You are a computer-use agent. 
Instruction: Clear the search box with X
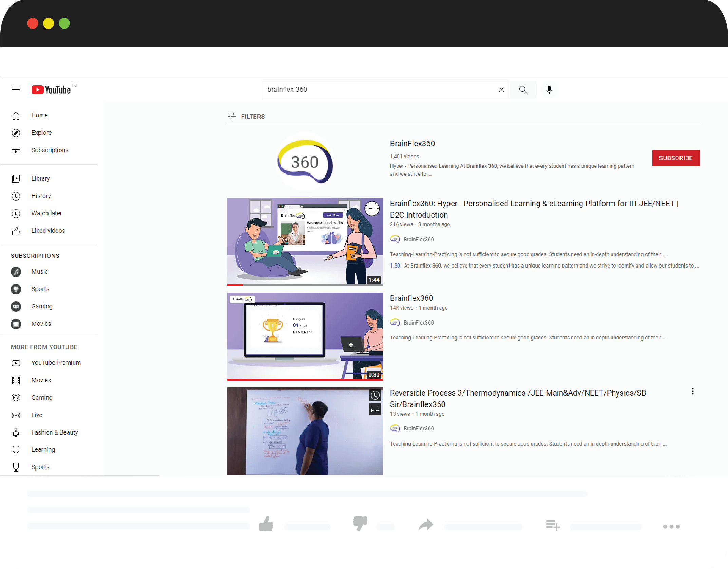(x=501, y=90)
